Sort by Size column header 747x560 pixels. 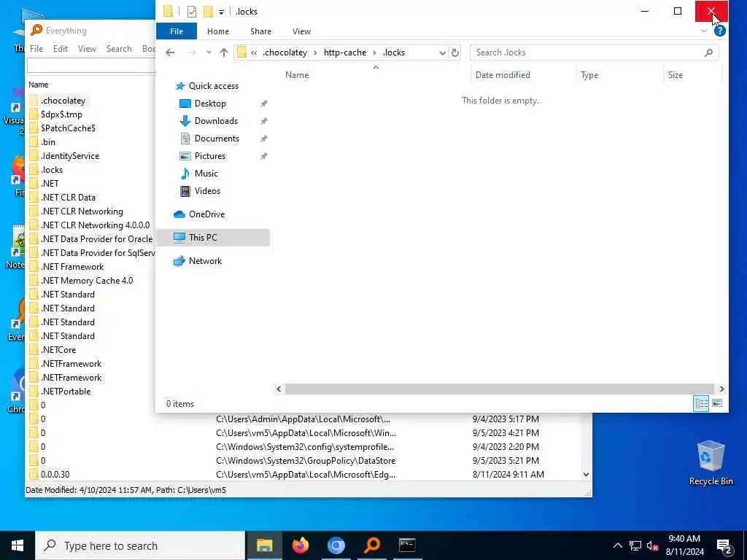[675, 75]
